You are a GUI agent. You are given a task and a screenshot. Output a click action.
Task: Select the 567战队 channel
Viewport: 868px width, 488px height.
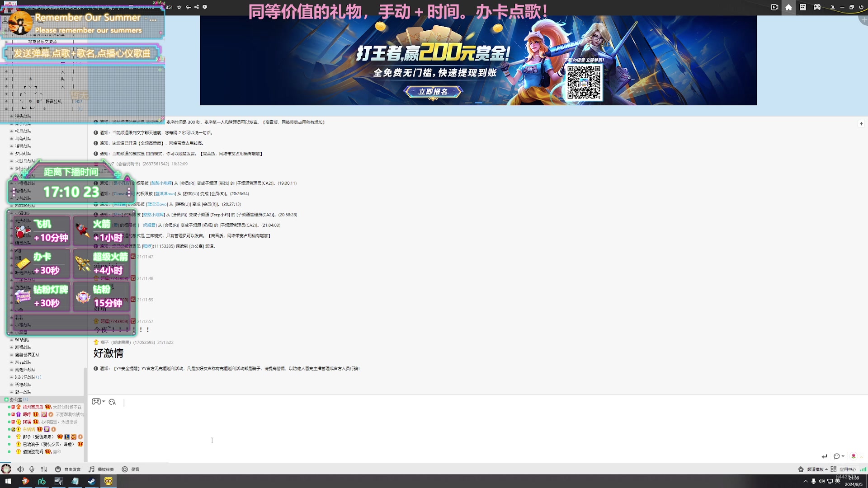(x=22, y=340)
